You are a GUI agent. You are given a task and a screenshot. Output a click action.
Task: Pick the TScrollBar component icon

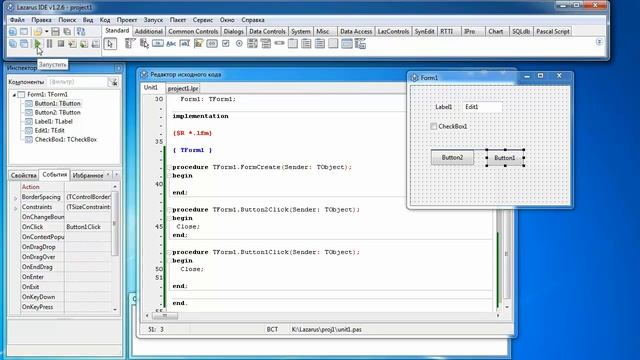point(279,43)
